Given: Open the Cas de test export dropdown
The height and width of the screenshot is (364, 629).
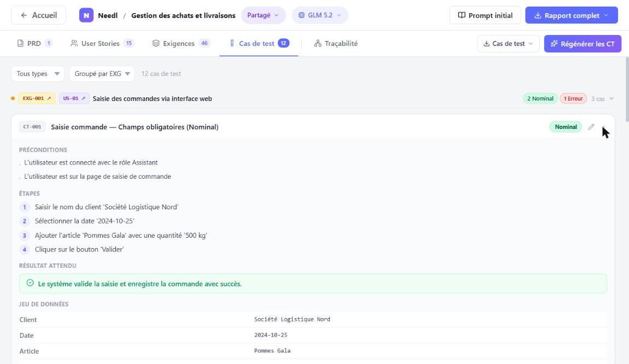Looking at the screenshot, I should click(508, 43).
